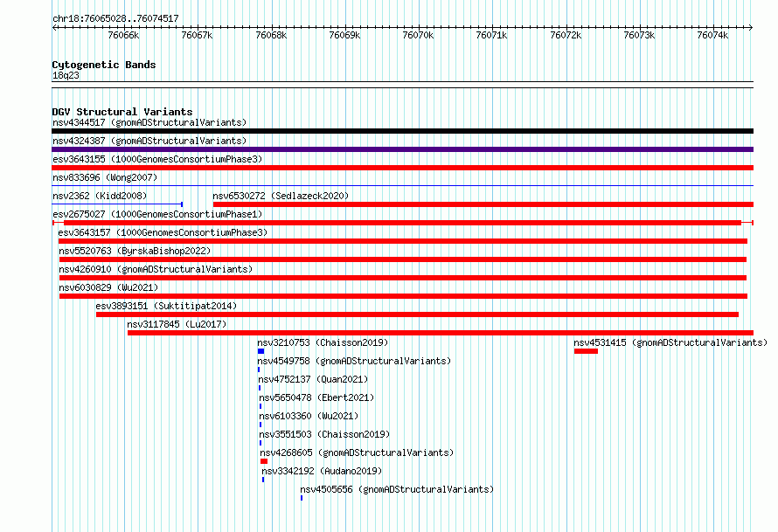Open nsv4260910 (gnomADStructuralVariants) label
The width and height of the screenshot is (778, 532).
tap(156, 269)
